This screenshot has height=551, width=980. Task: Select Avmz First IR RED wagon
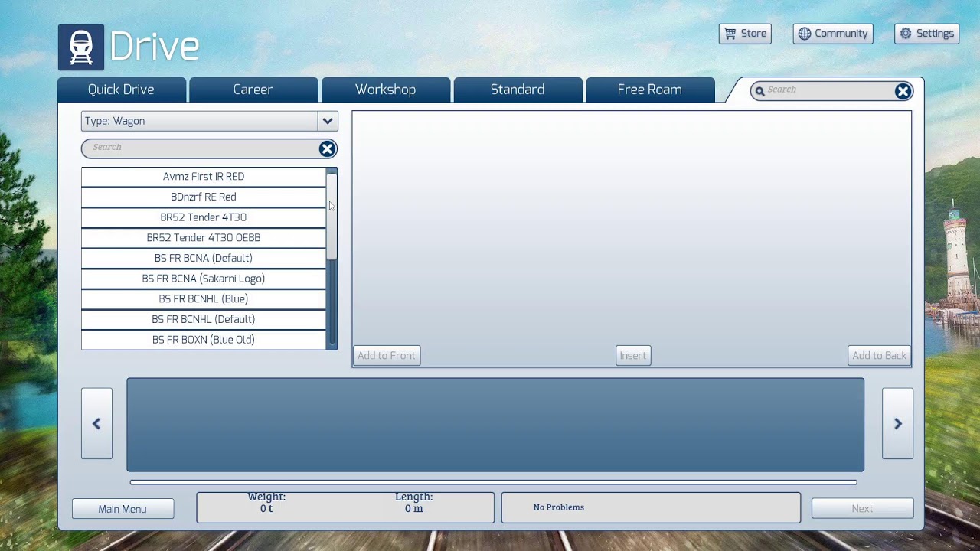203,177
